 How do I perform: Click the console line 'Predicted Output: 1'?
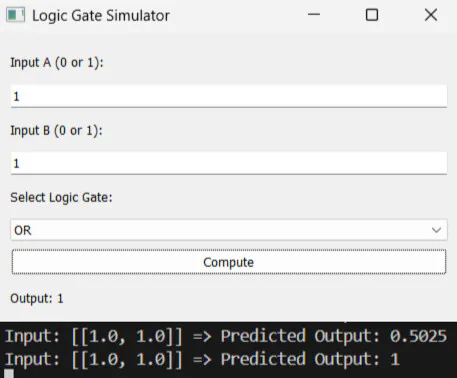click(x=202, y=360)
